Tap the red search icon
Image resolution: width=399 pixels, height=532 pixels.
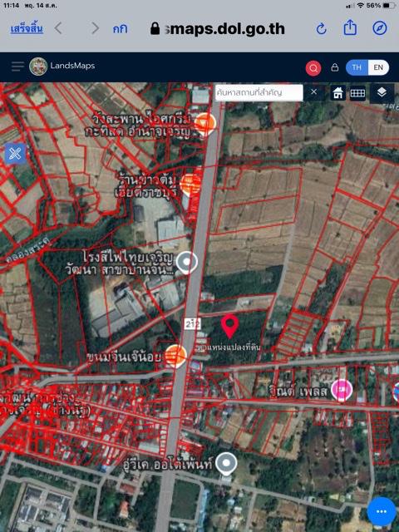tap(313, 68)
